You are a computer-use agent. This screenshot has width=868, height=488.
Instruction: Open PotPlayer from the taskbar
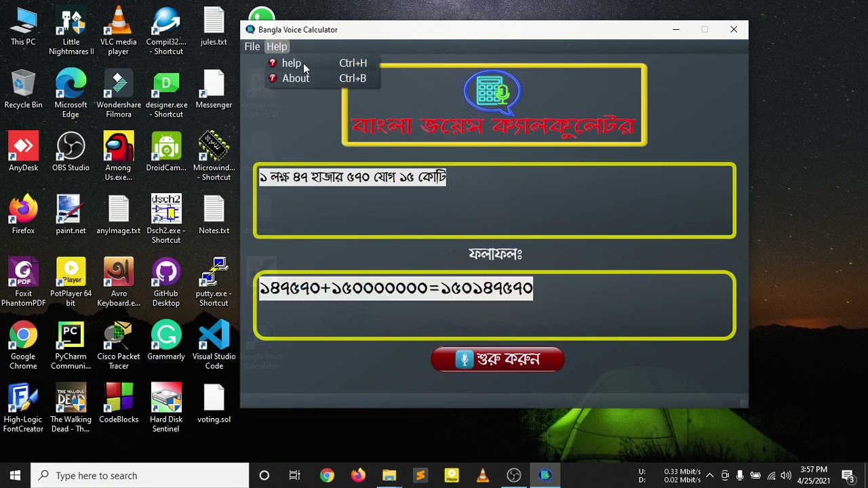452,476
